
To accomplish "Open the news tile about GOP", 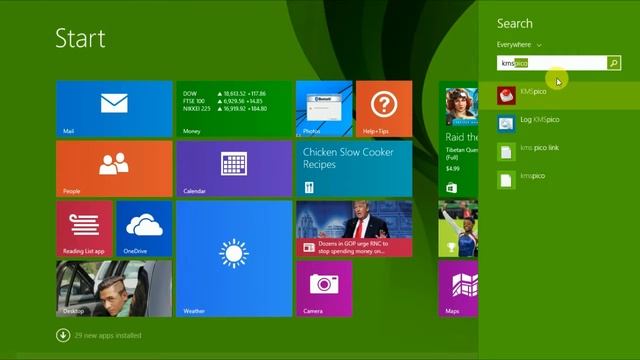I will [x=354, y=229].
